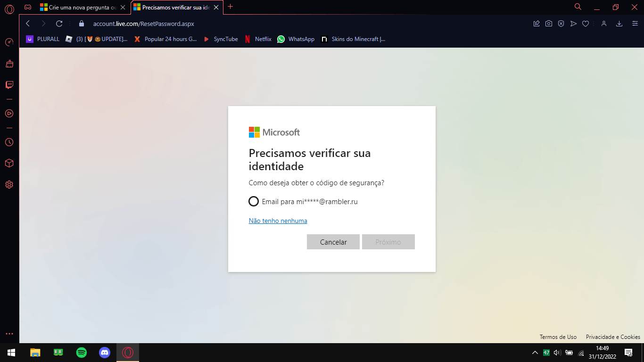Open the Wi-Fi network tray icon
Image resolution: width=644 pixels, height=362 pixels.
(581, 353)
